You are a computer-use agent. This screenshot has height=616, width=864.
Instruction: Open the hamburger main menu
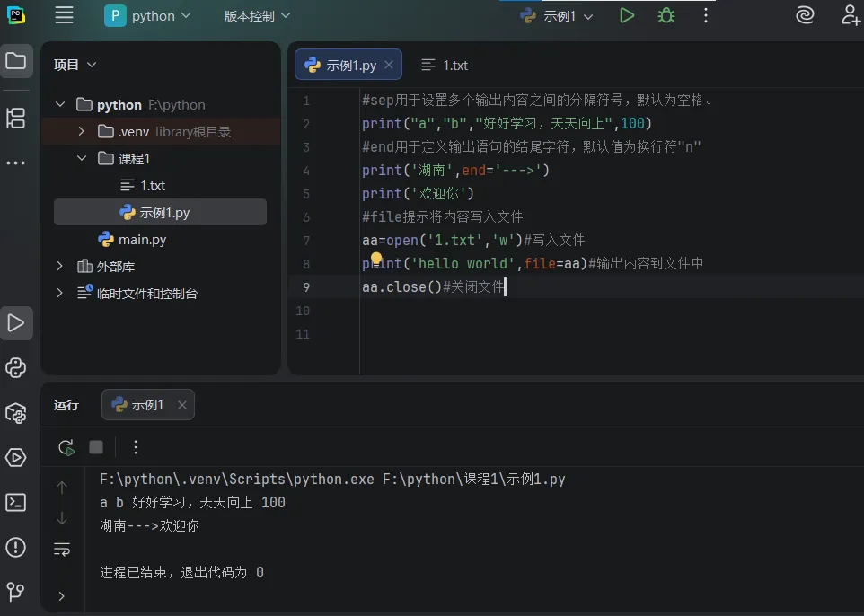tap(64, 15)
